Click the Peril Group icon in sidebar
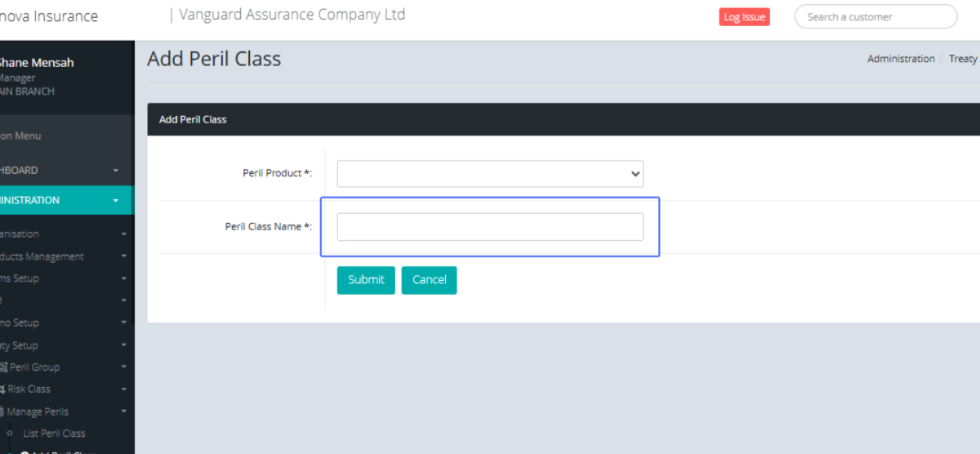The height and width of the screenshot is (454, 980). [4, 367]
